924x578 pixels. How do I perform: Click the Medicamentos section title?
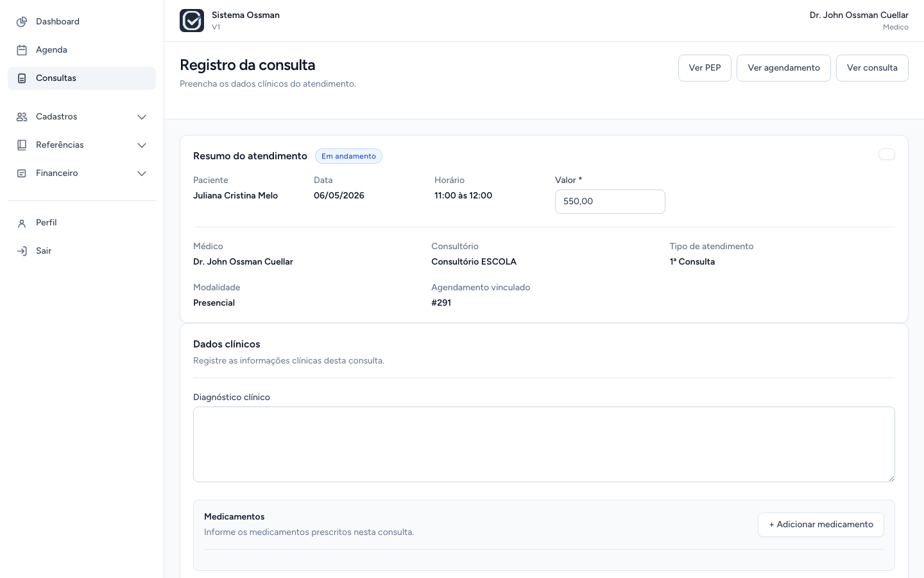click(234, 517)
